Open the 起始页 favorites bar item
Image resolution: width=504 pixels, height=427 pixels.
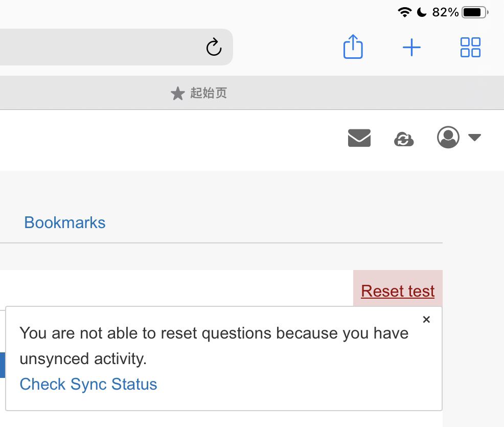point(209,93)
